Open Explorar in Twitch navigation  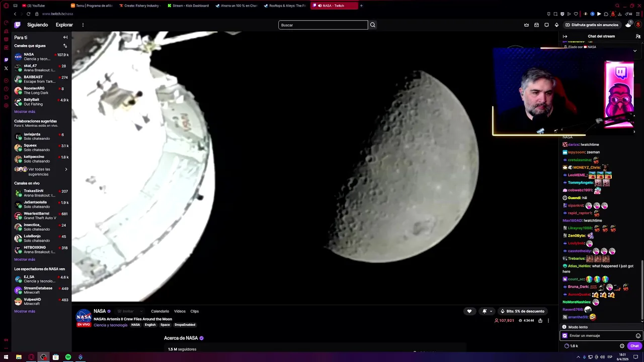[64, 25]
